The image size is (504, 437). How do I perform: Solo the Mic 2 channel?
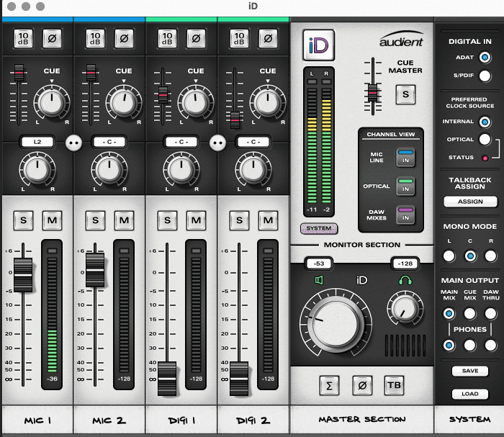click(95, 220)
